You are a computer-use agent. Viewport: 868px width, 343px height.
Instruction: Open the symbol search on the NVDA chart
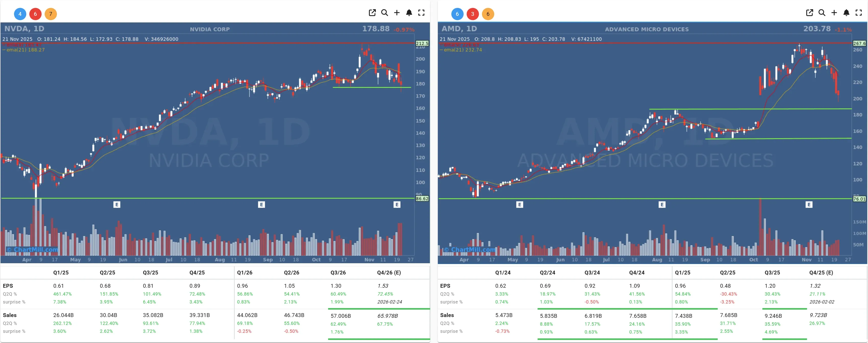coord(385,12)
